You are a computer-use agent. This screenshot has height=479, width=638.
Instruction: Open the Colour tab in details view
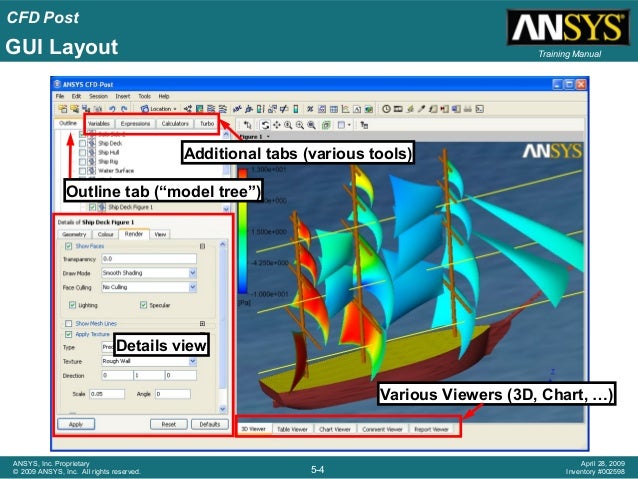coord(105,234)
